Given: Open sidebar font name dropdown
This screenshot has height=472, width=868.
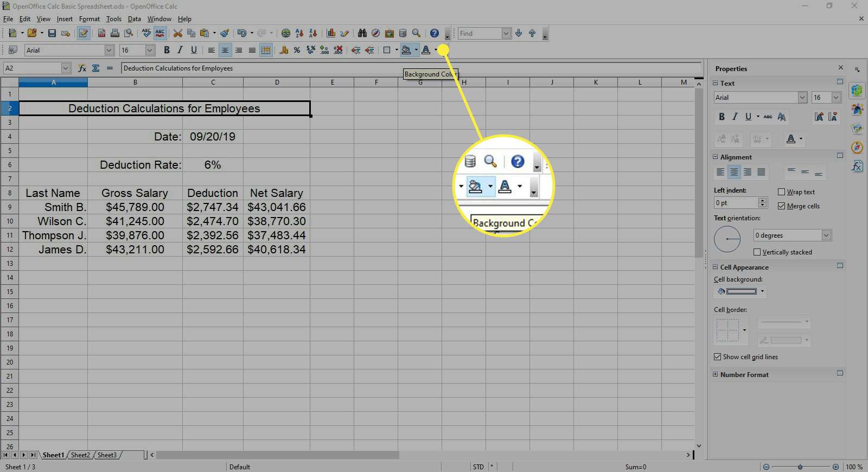Looking at the screenshot, I should (802, 97).
